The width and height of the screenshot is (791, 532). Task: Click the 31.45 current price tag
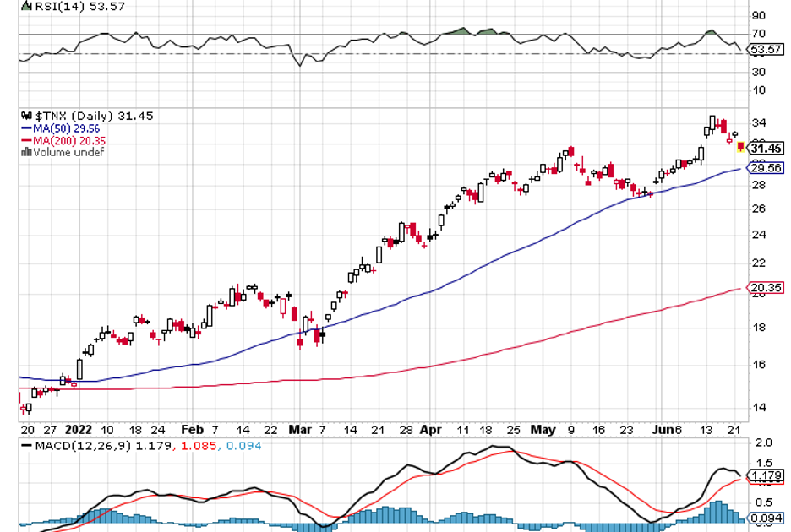click(767, 149)
